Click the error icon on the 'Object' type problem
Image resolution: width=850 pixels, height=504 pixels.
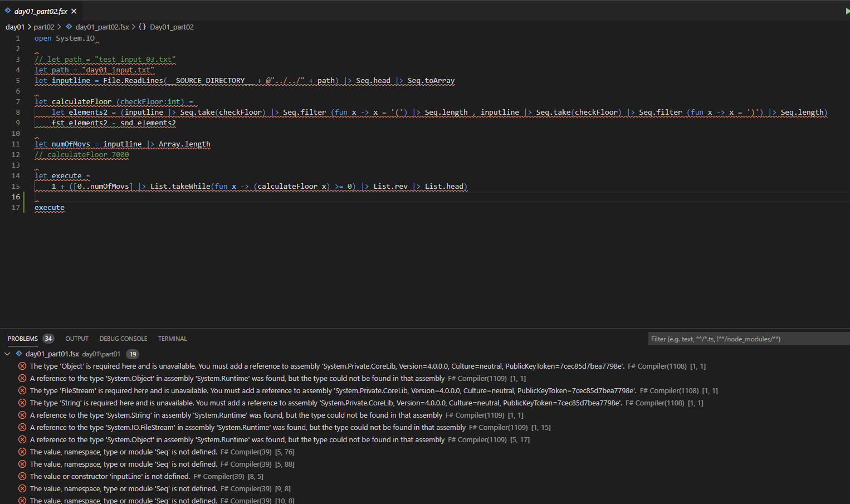22,366
